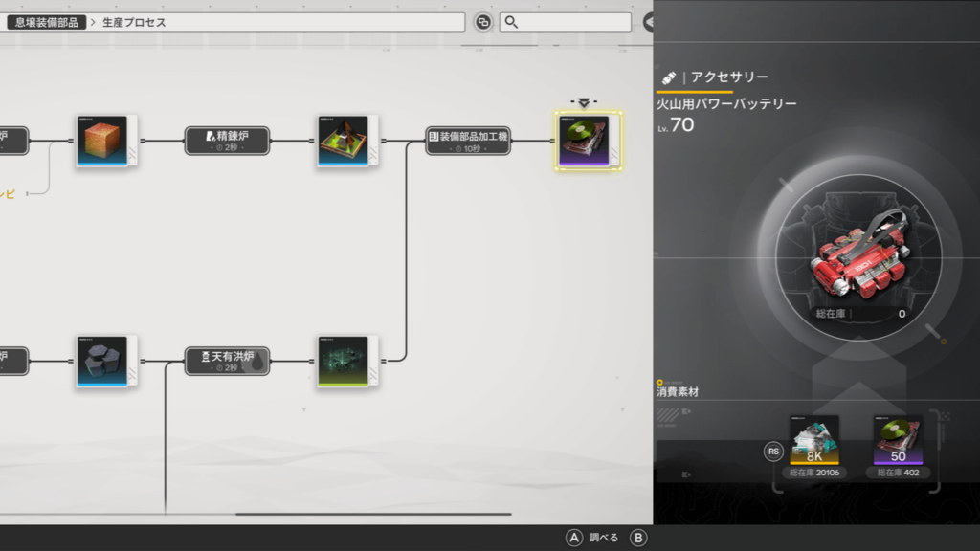Click the copy icon beside the search box
The width and height of the screenshot is (980, 551).
pyautogui.click(x=483, y=22)
